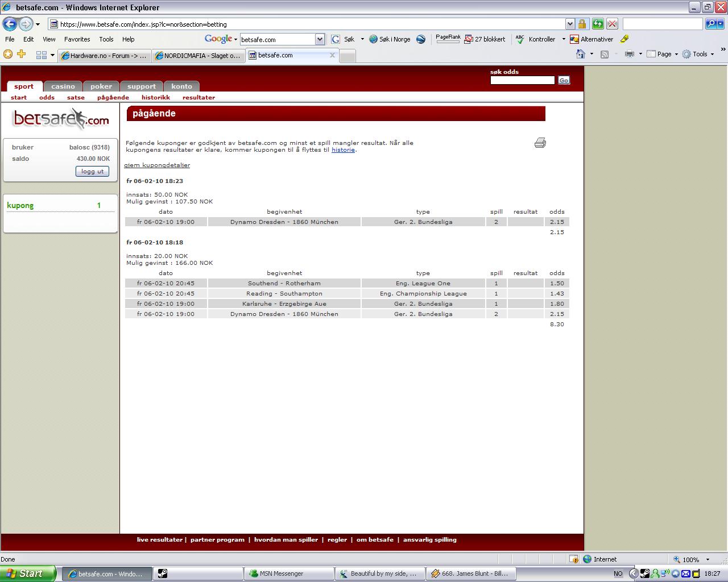Open the Favorites menu
The height and width of the screenshot is (582, 728).
pyautogui.click(x=77, y=39)
